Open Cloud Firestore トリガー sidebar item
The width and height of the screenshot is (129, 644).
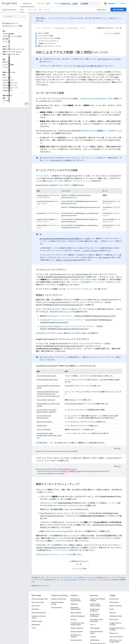(x=10, y=88)
